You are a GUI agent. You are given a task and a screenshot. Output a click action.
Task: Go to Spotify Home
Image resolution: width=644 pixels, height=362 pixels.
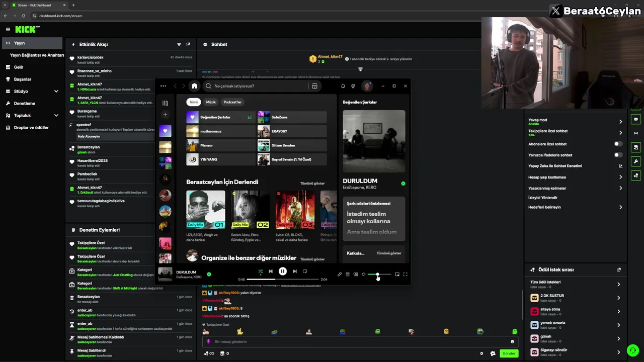[x=194, y=86]
